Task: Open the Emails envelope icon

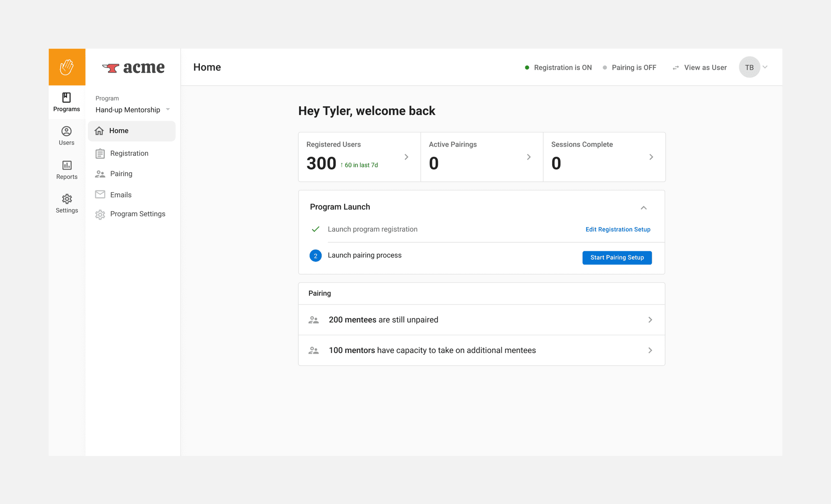Action: [x=100, y=194]
